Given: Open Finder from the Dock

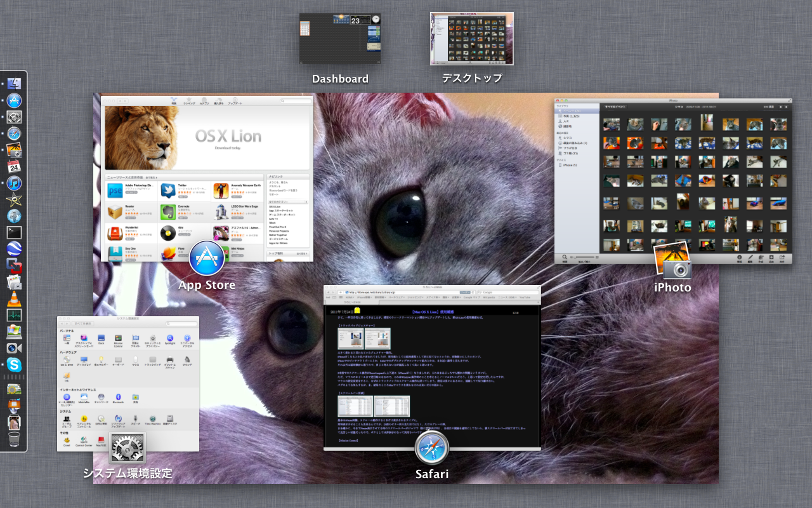Looking at the screenshot, I should click(x=14, y=84).
